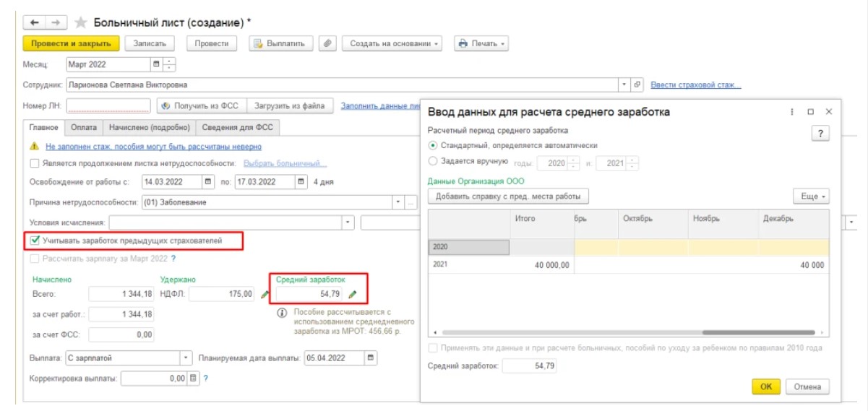Click pencil icon next to НДФЛ amount

(x=265, y=294)
